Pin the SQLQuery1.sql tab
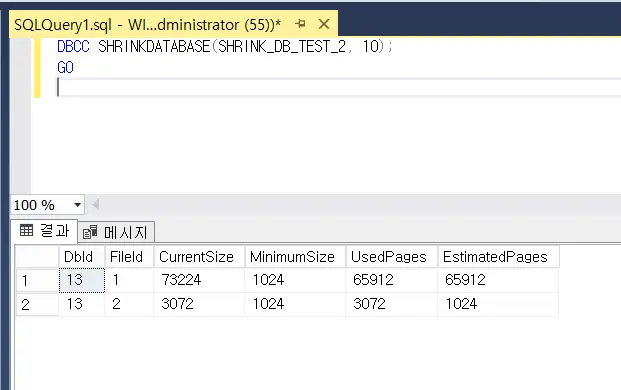The height and width of the screenshot is (390, 621). click(x=301, y=24)
